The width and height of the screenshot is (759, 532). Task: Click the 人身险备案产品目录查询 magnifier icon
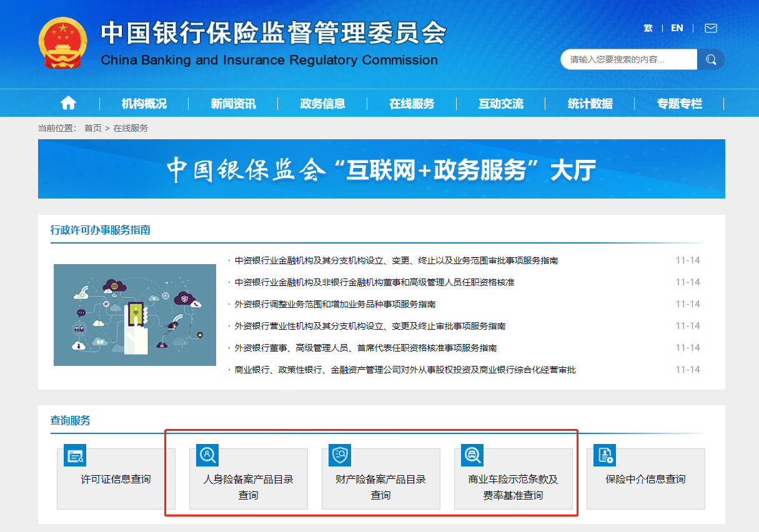tap(207, 455)
